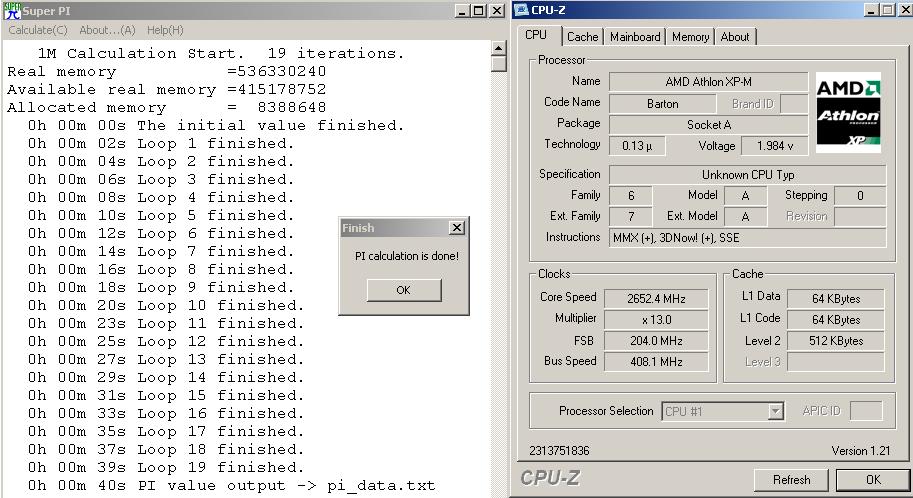Switch to the Memory tab in CPU-Z
913x498 pixels.
click(690, 37)
